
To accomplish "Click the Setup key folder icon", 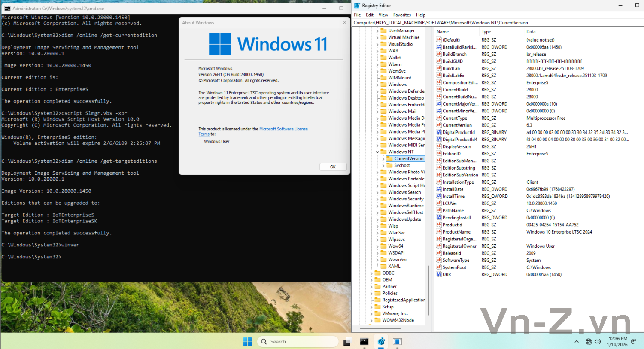I will click(377, 307).
